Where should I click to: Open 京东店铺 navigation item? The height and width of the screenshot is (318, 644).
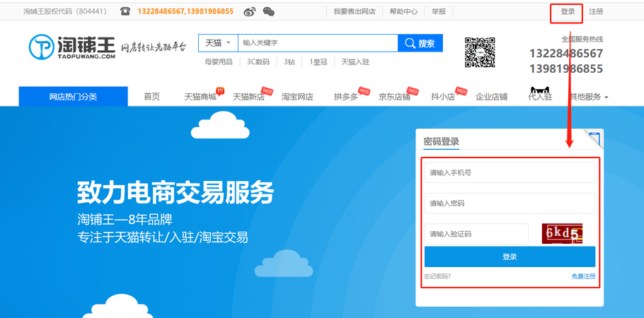pos(394,97)
